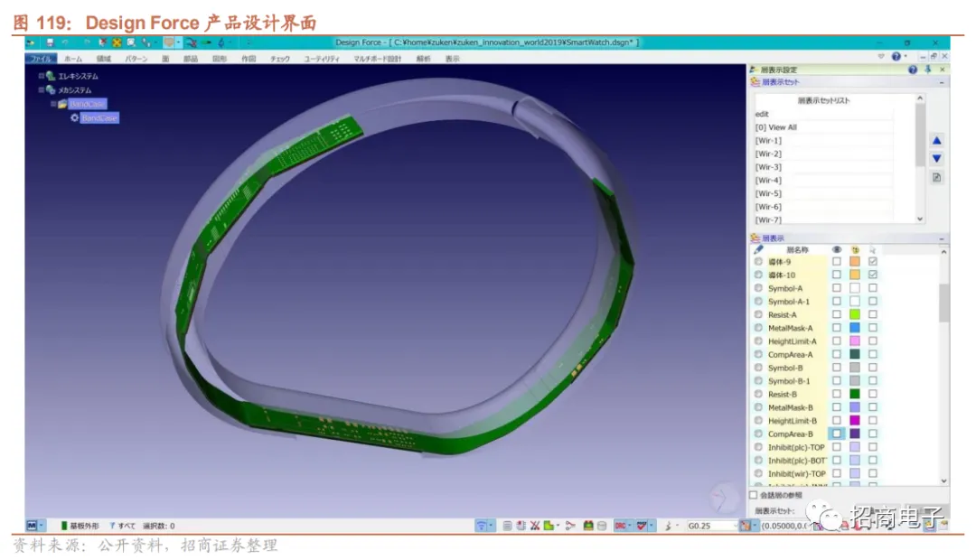Collapse the 層表示 section
Image resolution: width=976 pixels, height=560 pixels.
click(x=941, y=238)
